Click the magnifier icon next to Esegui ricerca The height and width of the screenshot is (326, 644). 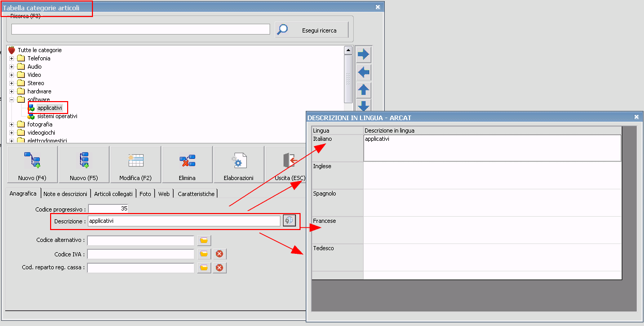(x=282, y=30)
